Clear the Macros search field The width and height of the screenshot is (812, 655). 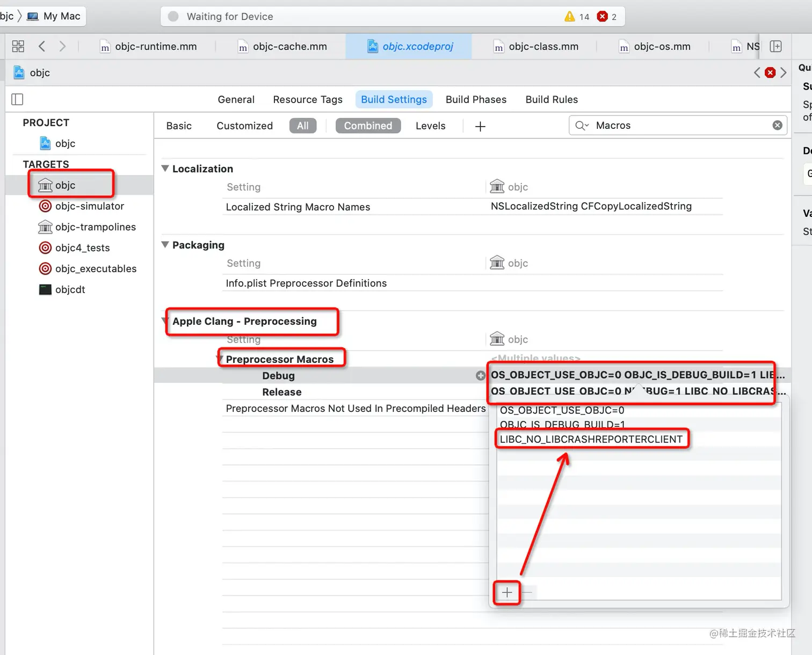click(x=777, y=125)
